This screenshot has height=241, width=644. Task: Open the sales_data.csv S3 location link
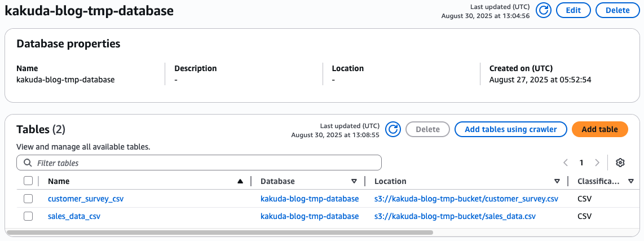pos(455,216)
